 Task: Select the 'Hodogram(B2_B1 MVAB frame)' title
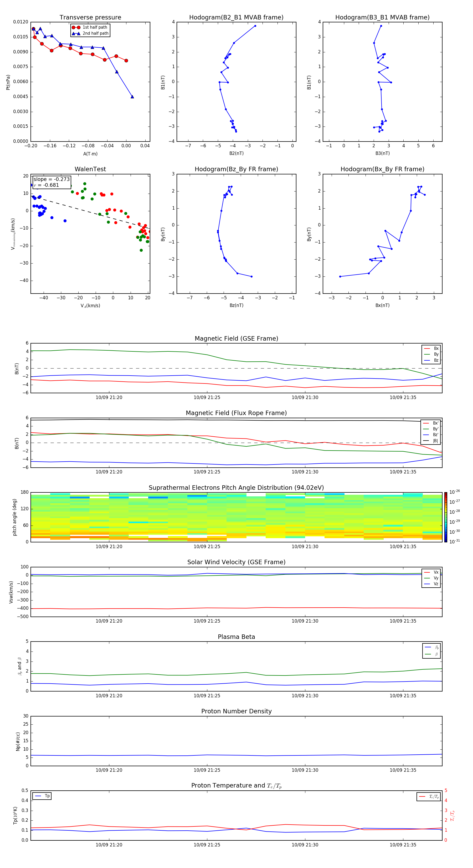(236, 17)
